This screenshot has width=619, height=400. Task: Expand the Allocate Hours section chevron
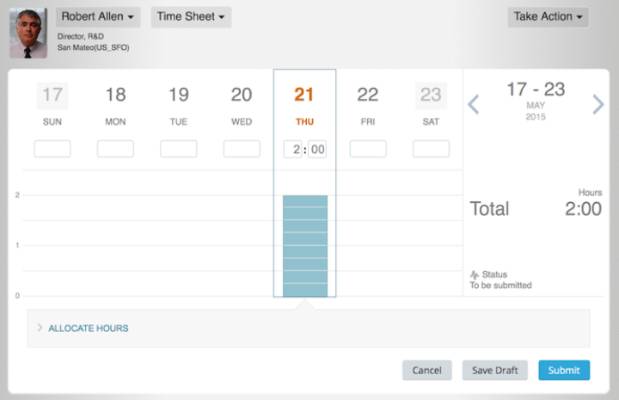click(x=39, y=328)
